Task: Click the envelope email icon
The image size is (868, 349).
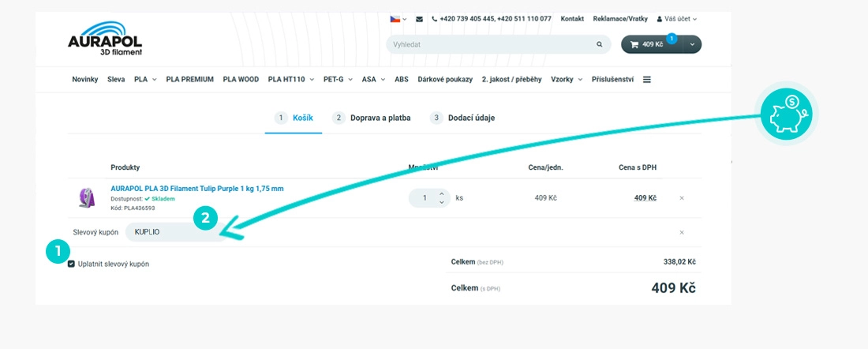Action: click(x=419, y=19)
